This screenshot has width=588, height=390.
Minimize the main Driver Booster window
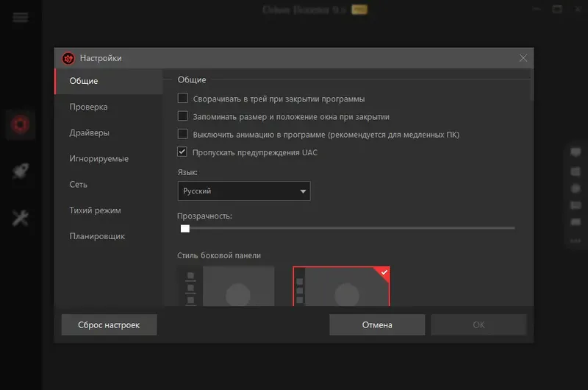click(537, 9)
